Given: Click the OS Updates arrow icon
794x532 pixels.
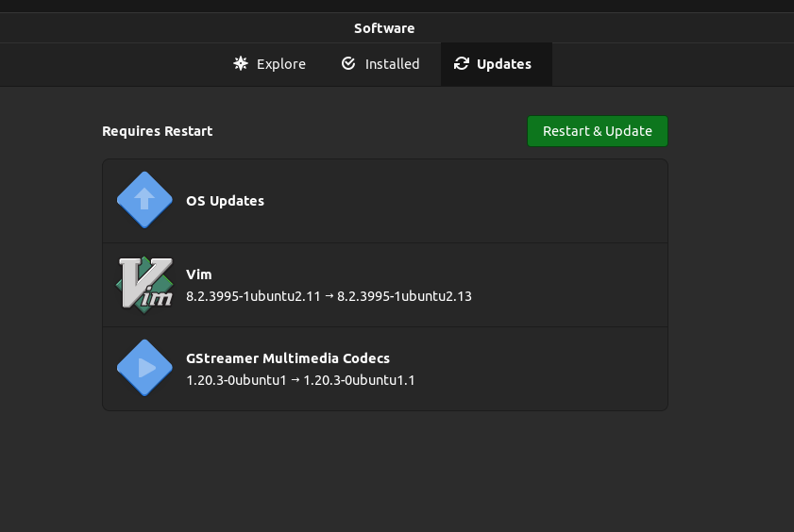Looking at the screenshot, I should tap(144, 200).
